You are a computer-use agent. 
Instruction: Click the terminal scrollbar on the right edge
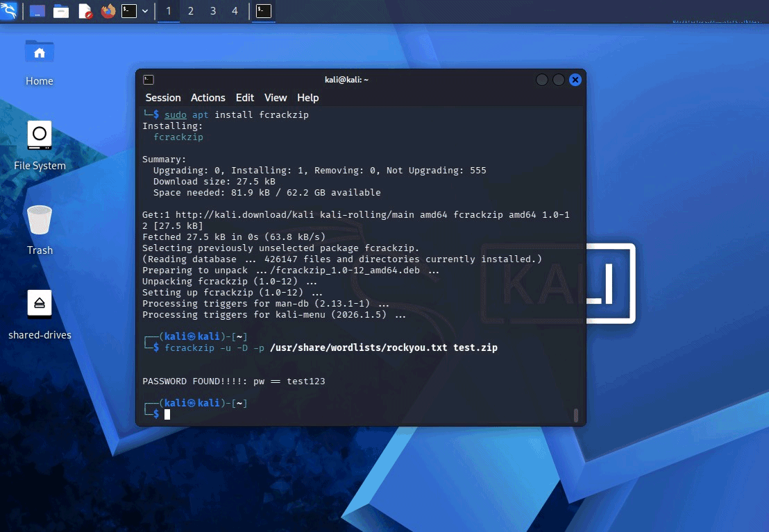[x=576, y=415]
